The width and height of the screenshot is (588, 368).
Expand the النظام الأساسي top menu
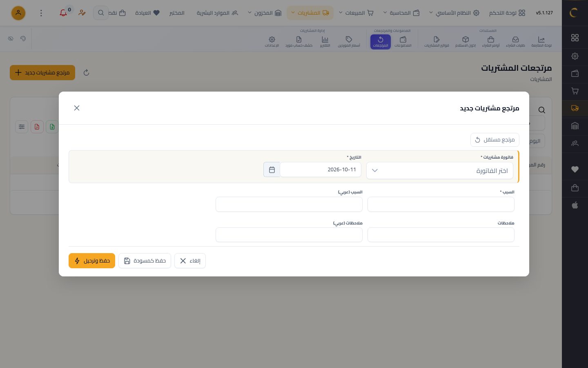click(454, 13)
